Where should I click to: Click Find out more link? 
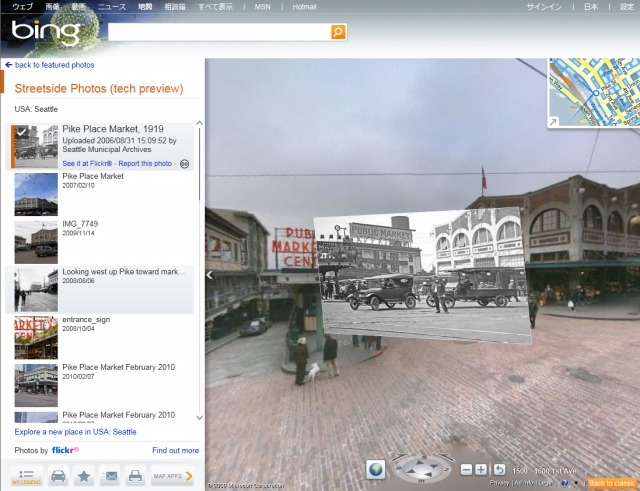click(176, 450)
